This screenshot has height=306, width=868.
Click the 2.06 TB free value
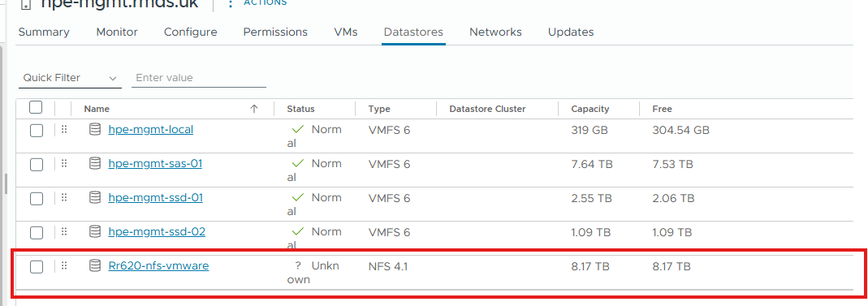(673, 198)
